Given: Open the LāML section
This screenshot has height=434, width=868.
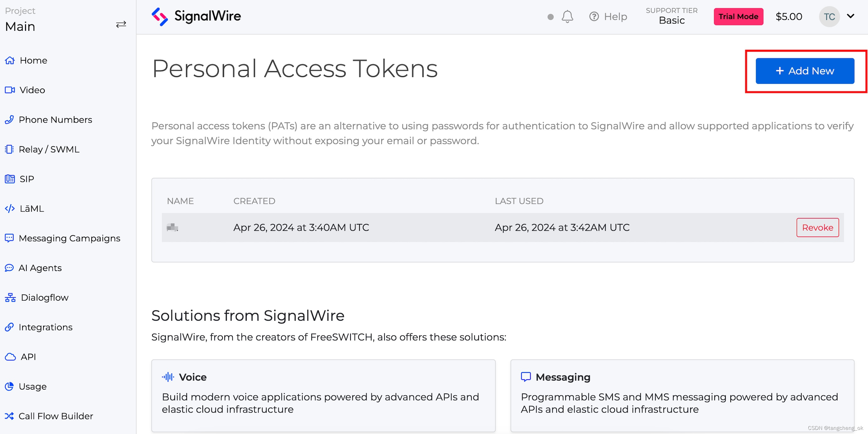Looking at the screenshot, I should click(x=31, y=209).
